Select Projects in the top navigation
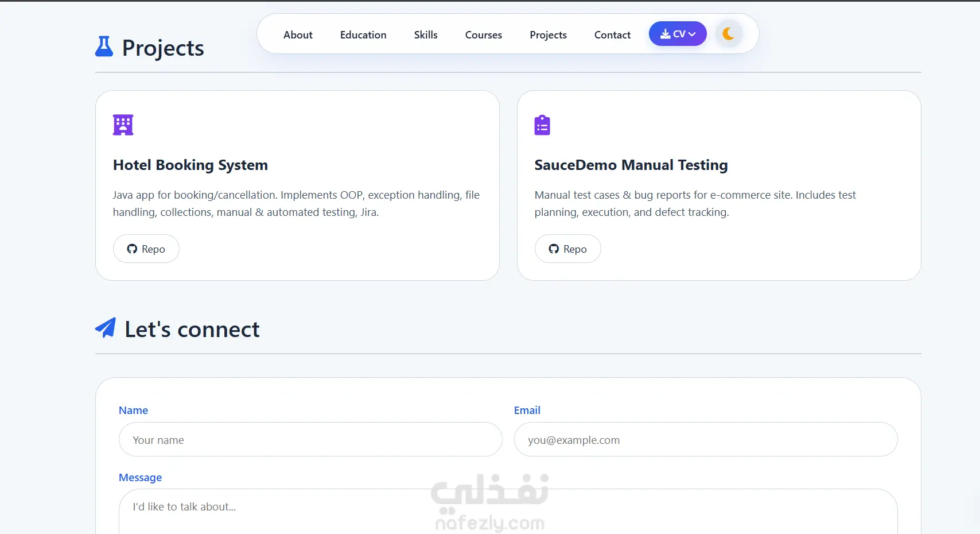 coord(548,35)
